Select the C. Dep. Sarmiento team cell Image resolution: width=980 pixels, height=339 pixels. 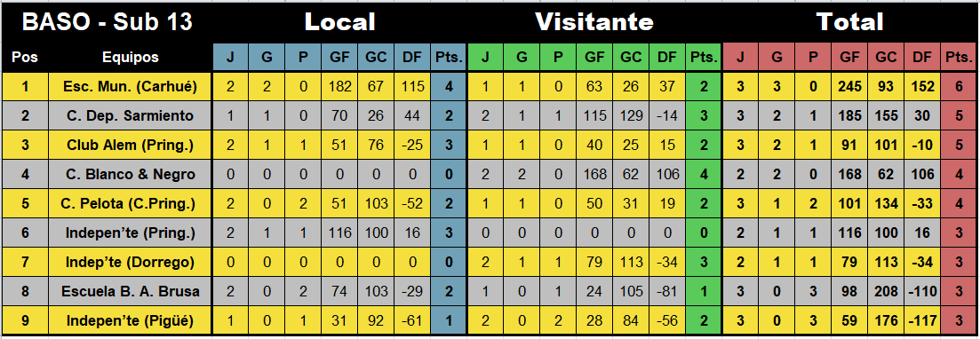pyautogui.click(x=131, y=116)
